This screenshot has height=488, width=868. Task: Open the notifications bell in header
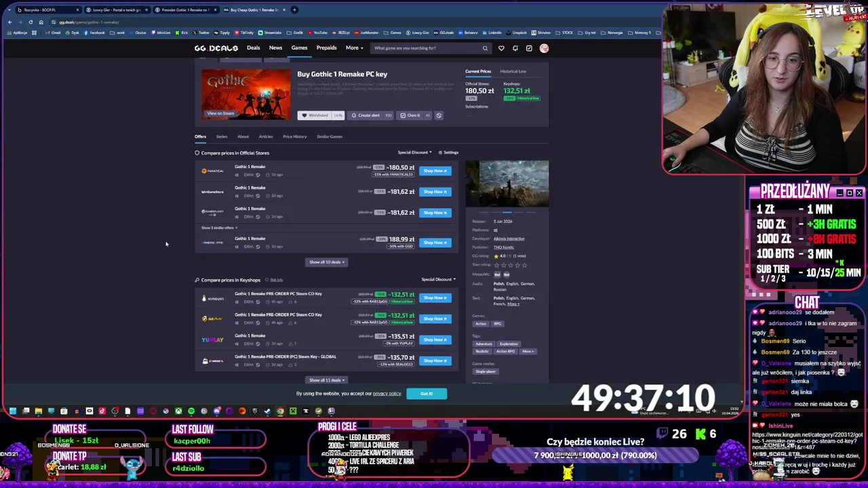tap(515, 48)
